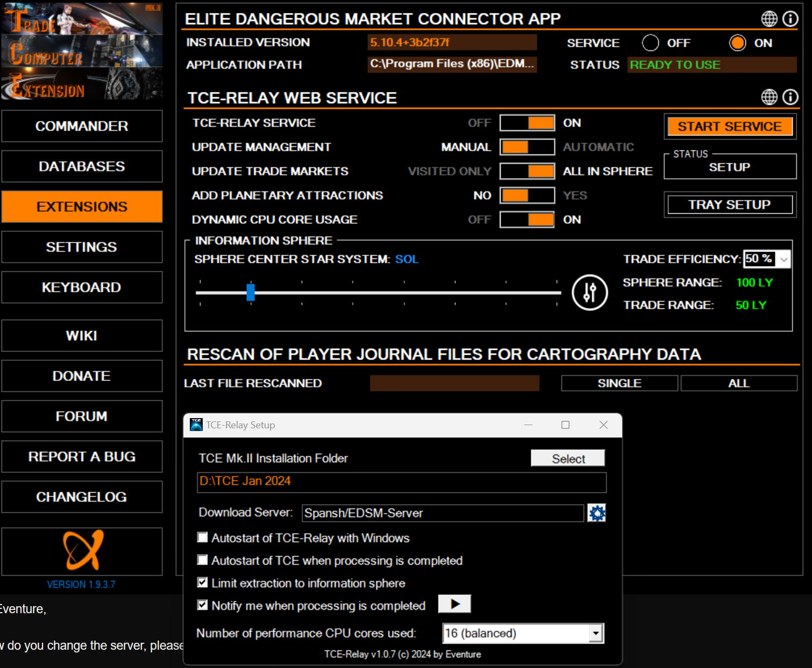
Task: Open web link globe icon for EDMC app
Action: pyautogui.click(x=769, y=19)
